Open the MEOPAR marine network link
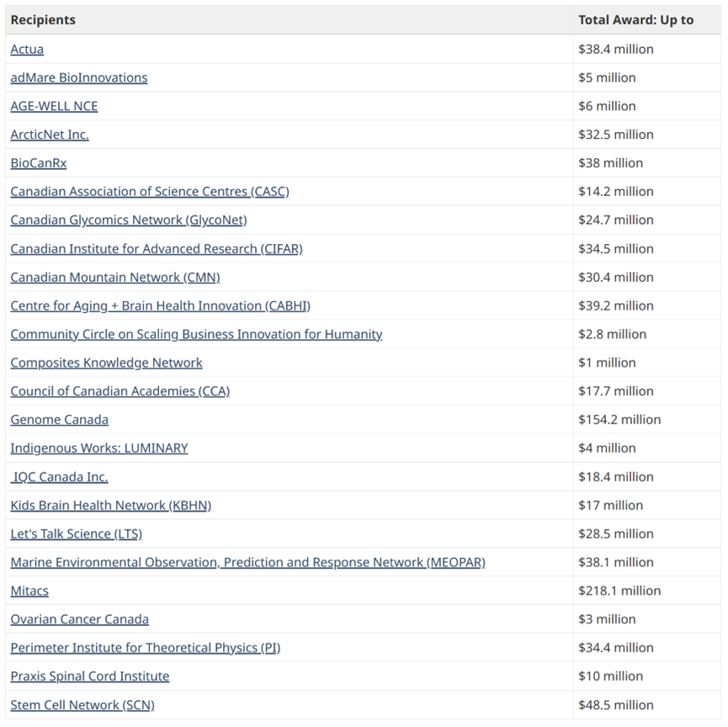728x727 pixels. [248, 562]
